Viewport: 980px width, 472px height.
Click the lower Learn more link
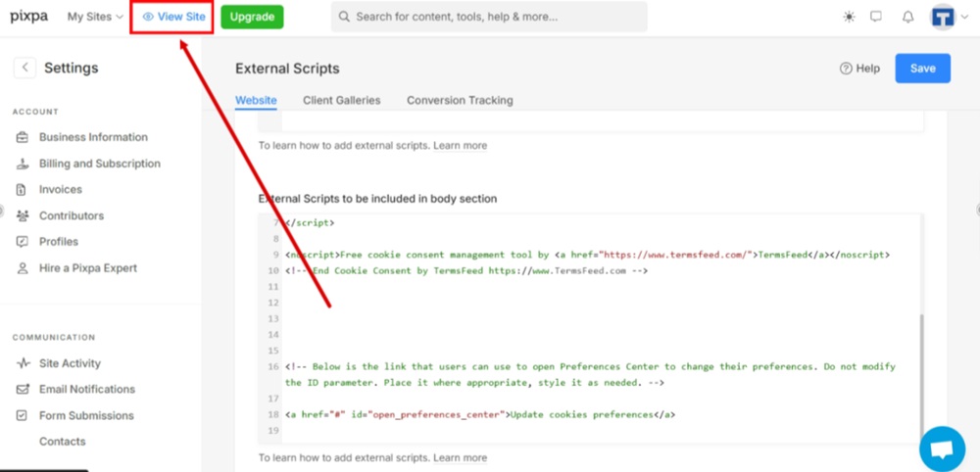(460, 457)
